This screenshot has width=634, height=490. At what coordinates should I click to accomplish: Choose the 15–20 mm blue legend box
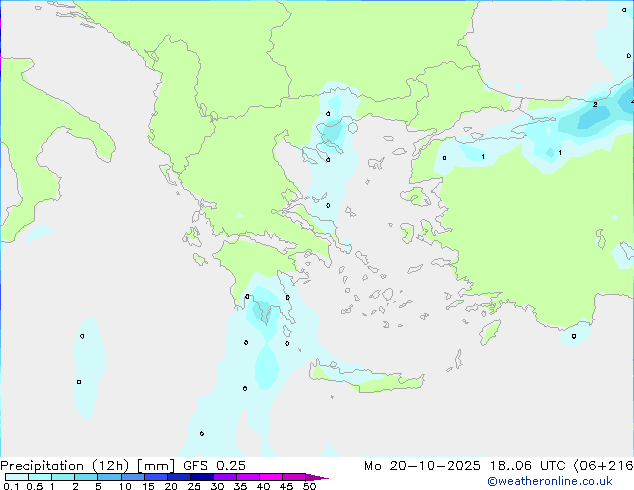[x=155, y=477]
